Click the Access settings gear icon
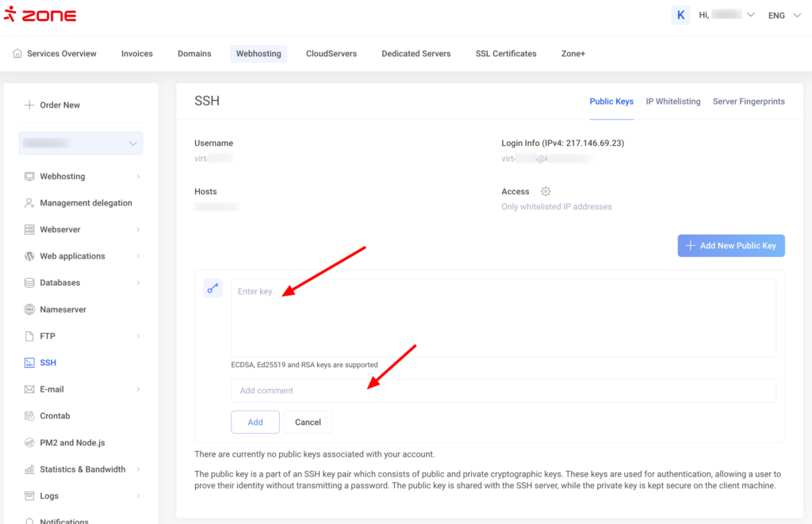Viewport: 812px width, 524px height. 546,192
